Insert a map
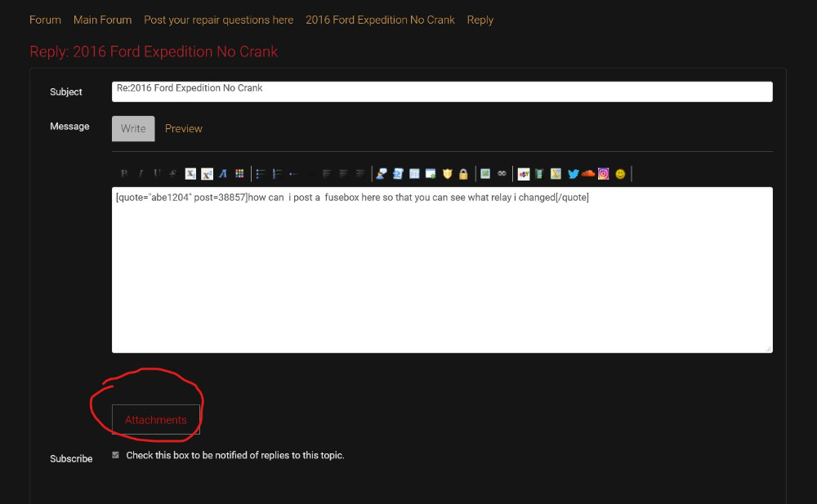Screen dimensions: 817x504 (556, 174)
